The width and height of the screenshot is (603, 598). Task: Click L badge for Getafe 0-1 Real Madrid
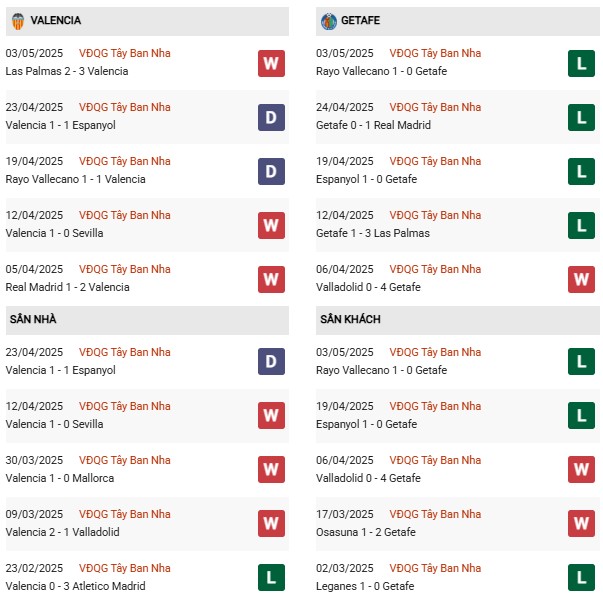point(581,118)
